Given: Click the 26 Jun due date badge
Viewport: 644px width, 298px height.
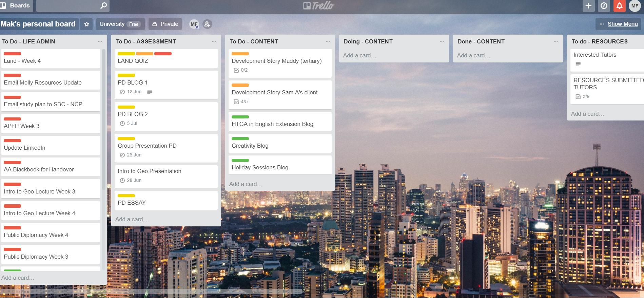Looking at the screenshot, I should pyautogui.click(x=131, y=155).
